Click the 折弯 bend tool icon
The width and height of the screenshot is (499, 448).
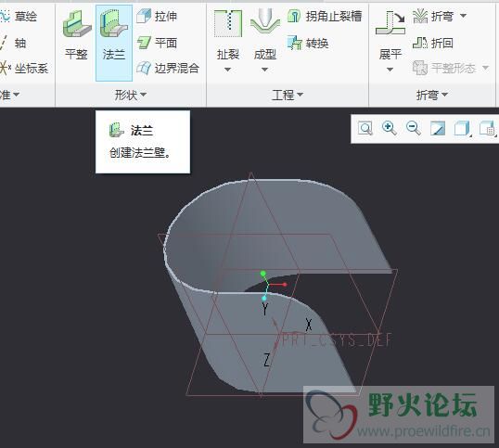tap(420, 16)
